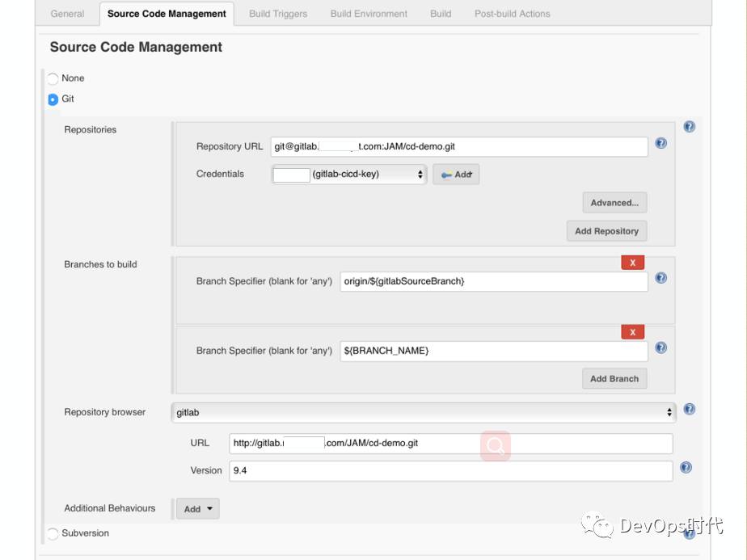Select the None radio button

coord(53,79)
